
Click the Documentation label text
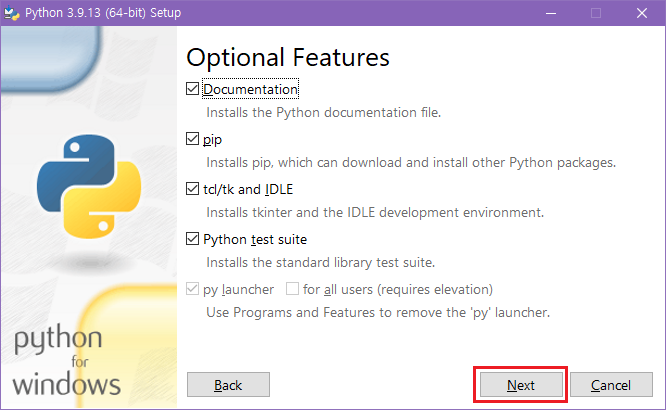click(250, 89)
